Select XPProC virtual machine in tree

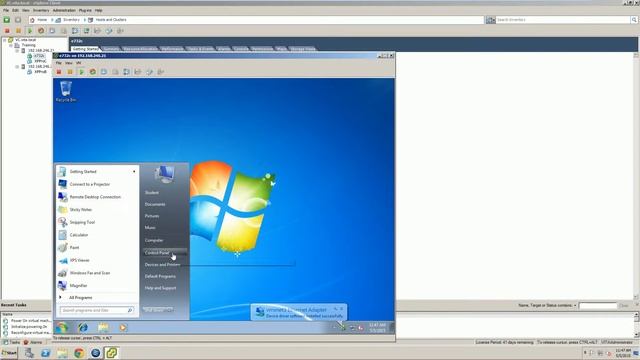(40, 61)
